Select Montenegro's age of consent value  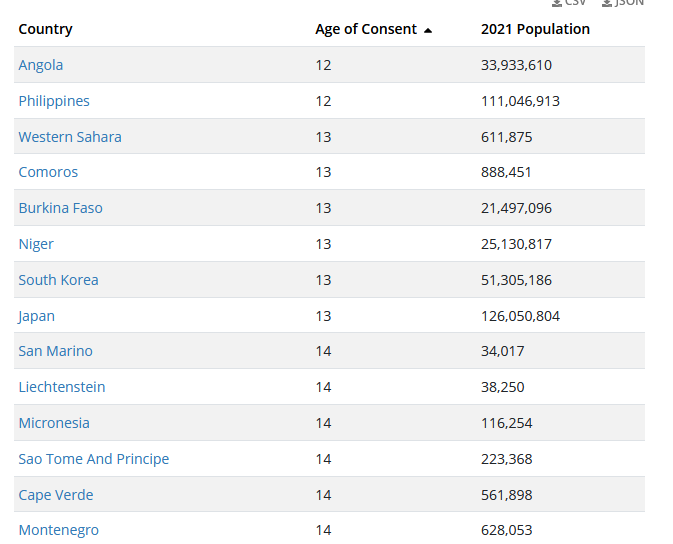coord(323,530)
